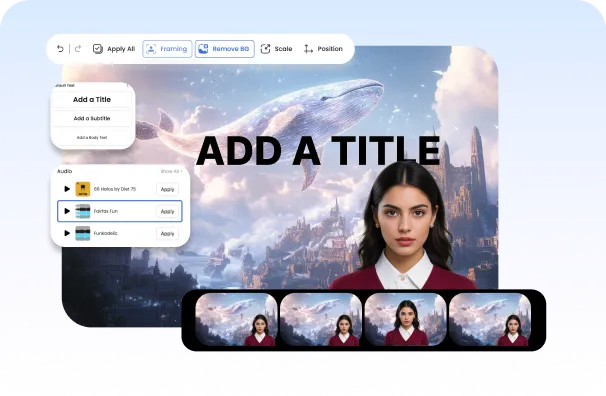The height and width of the screenshot is (396, 606).
Task: Select the Funkadelic track name
Action: coord(106,233)
